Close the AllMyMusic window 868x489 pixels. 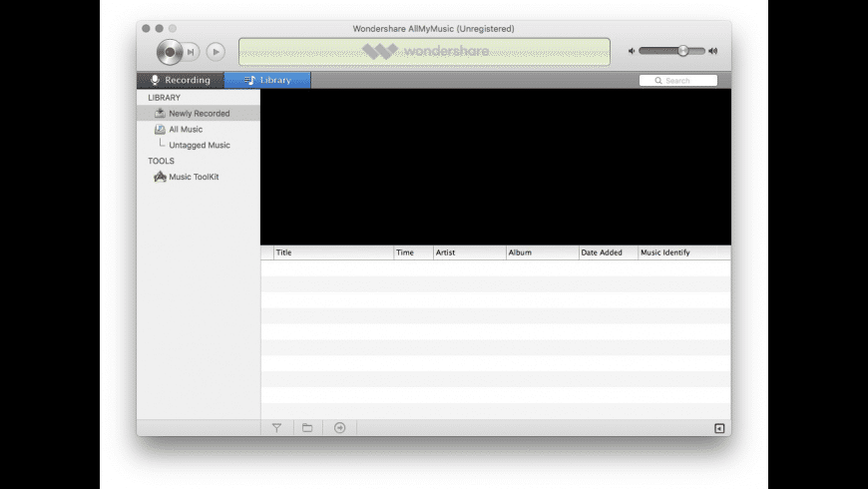pos(146,28)
